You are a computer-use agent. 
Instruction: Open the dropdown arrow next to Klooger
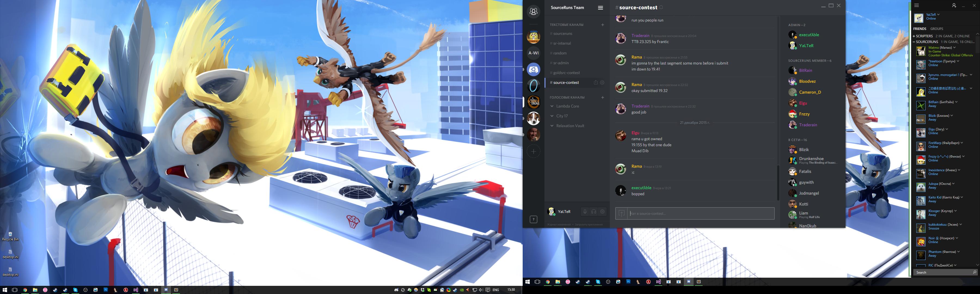[x=955, y=211]
